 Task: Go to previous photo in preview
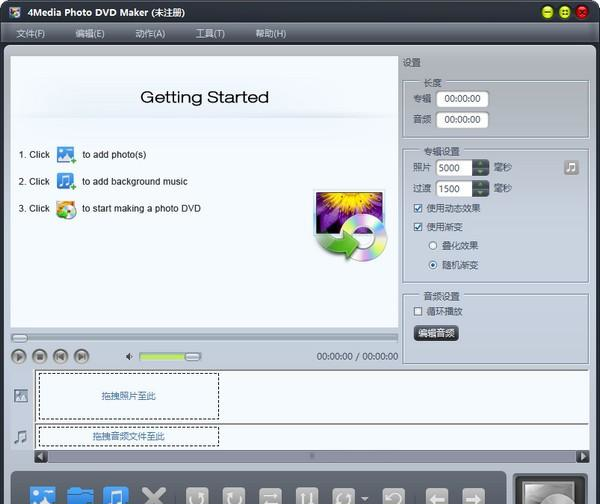60,357
